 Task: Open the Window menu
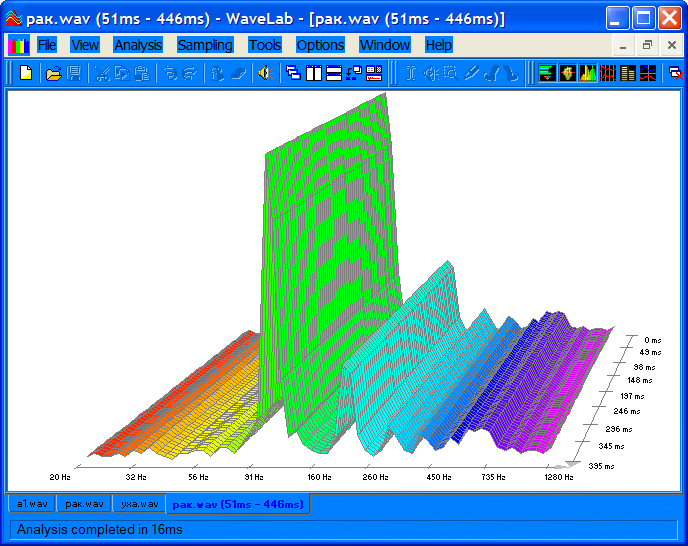385,45
